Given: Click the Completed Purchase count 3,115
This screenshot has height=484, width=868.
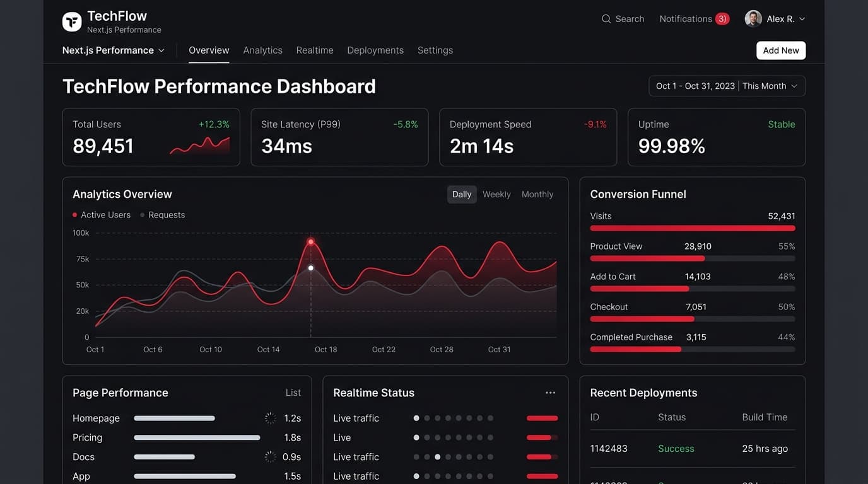Looking at the screenshot, I should (x=696, y=337).
